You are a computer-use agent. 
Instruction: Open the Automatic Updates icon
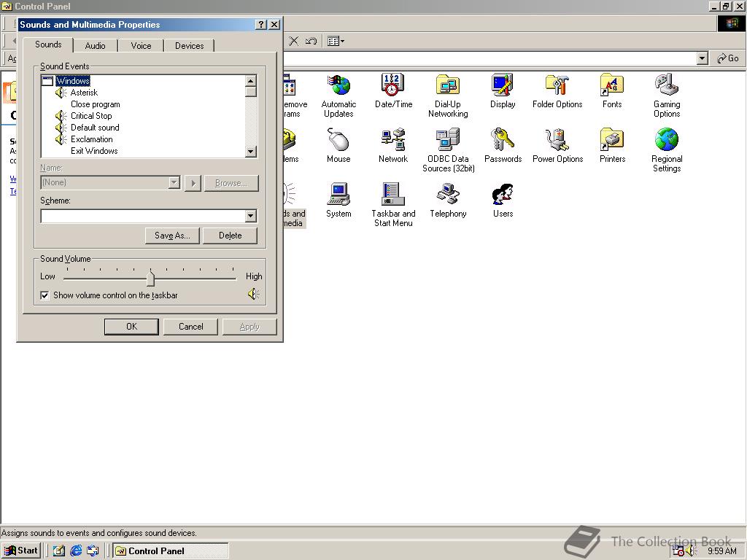pos(338,96)
